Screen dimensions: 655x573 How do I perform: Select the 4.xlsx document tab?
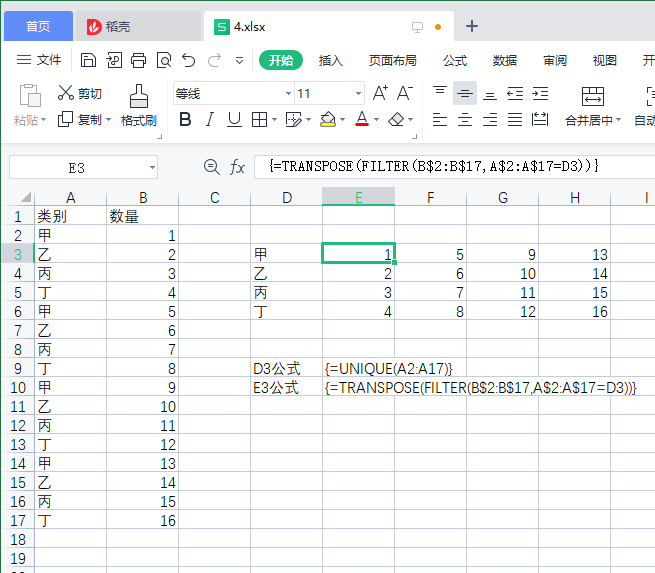tap(328, 26)
